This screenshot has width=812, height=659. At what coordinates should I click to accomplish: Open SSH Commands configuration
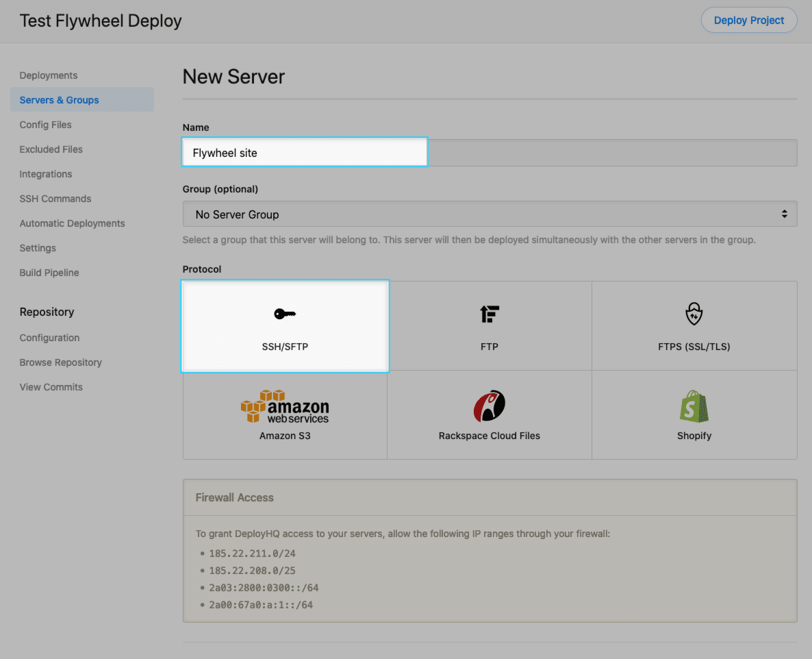point(55,199)
